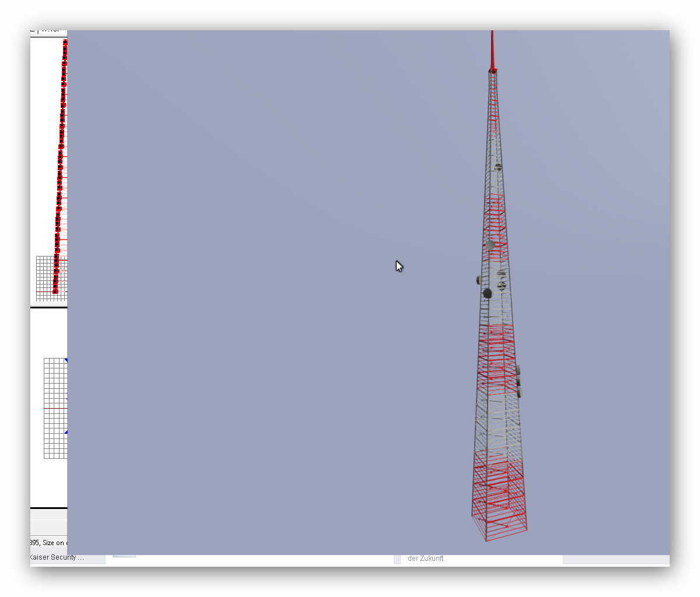Click the upper blue arrow marker in lower viewport
The width and height of the screenshot is (700, 597).
[x=66, y=361]
